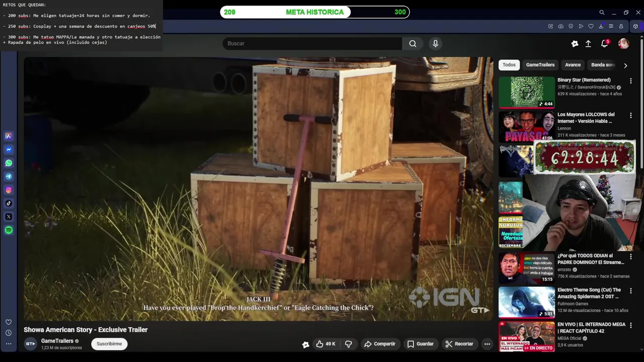644x362 pixels.
Task: Open X (Twitter) in the browser sidebar
Action: point(9,217)
